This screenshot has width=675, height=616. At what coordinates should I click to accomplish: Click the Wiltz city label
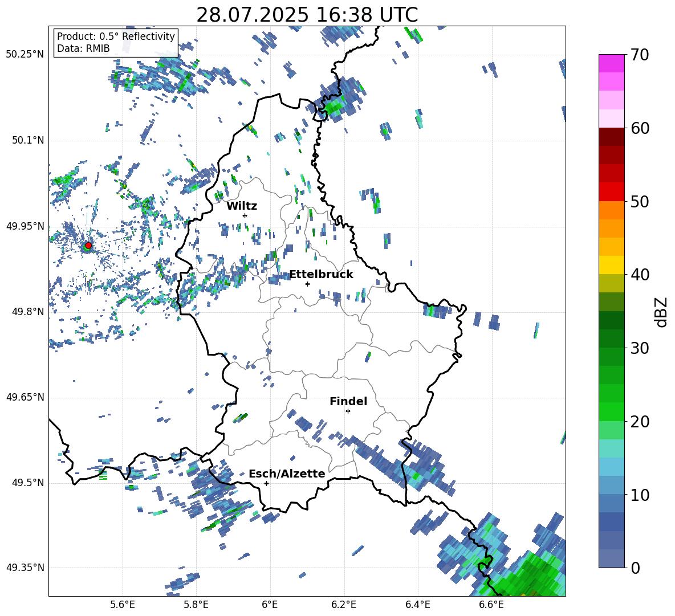click(242, 206)
